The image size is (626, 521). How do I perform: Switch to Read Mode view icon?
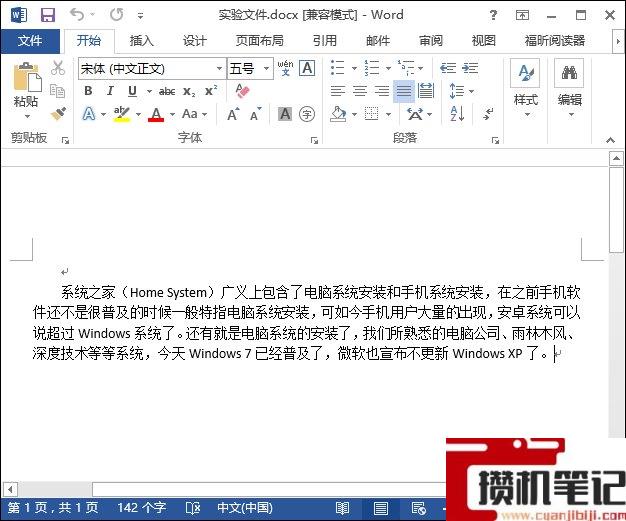(342, 508)
